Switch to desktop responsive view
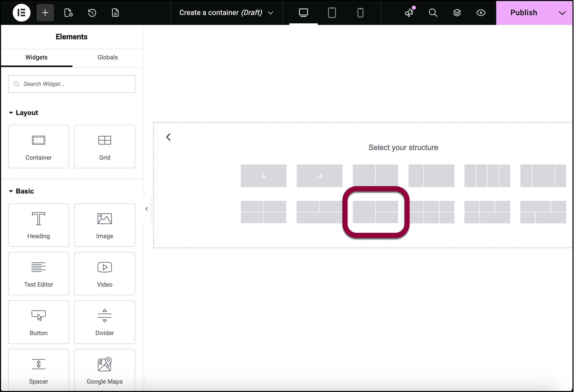 tap(303, 13)
